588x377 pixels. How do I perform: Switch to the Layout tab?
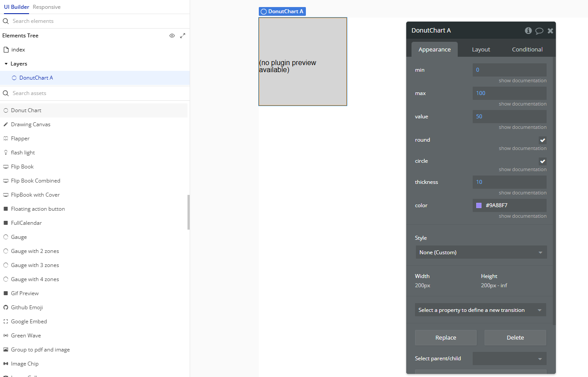pyautogui.click(x=481, y=49)
